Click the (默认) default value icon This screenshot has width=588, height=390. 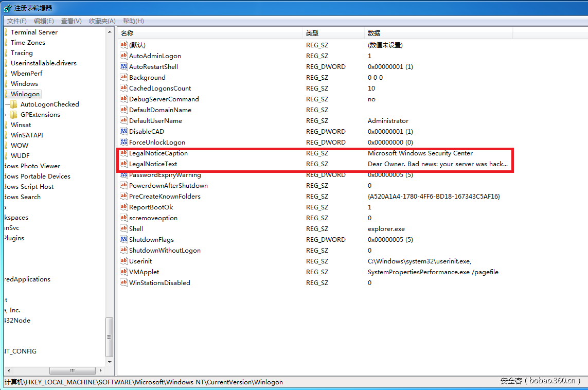tap(124, 45)
